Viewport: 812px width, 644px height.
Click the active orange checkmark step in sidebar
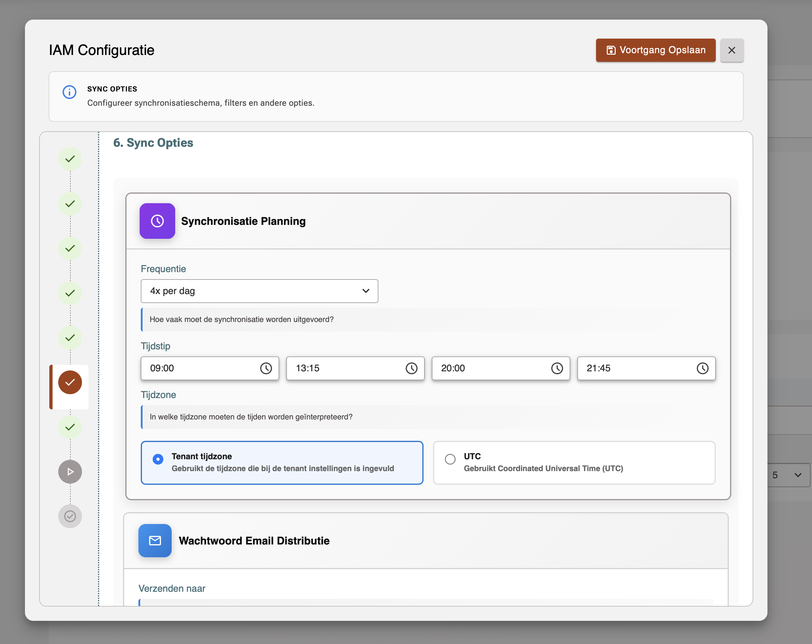70,382
